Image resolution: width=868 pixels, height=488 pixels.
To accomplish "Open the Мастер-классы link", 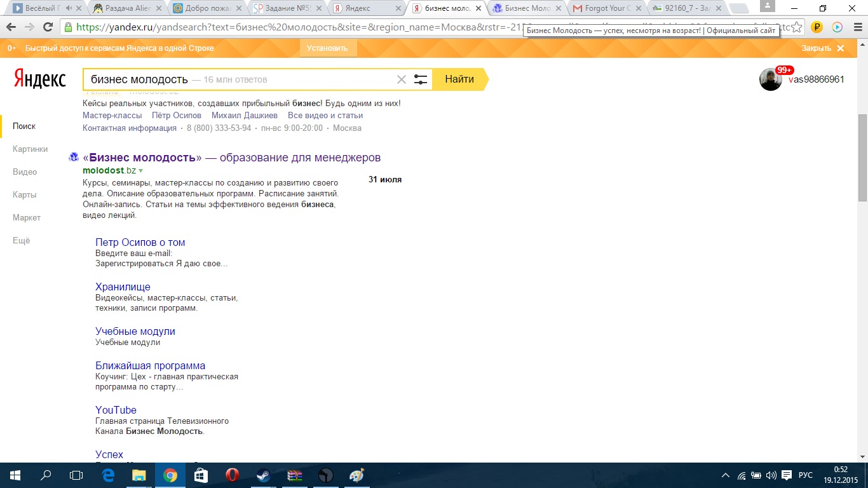I will (x=112, y=116).
